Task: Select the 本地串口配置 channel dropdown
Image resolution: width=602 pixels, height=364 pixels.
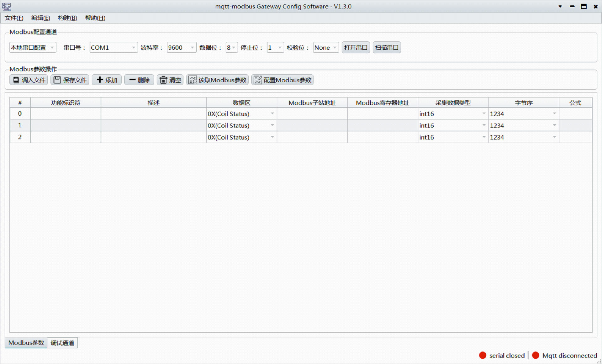Action: [33, 48]
